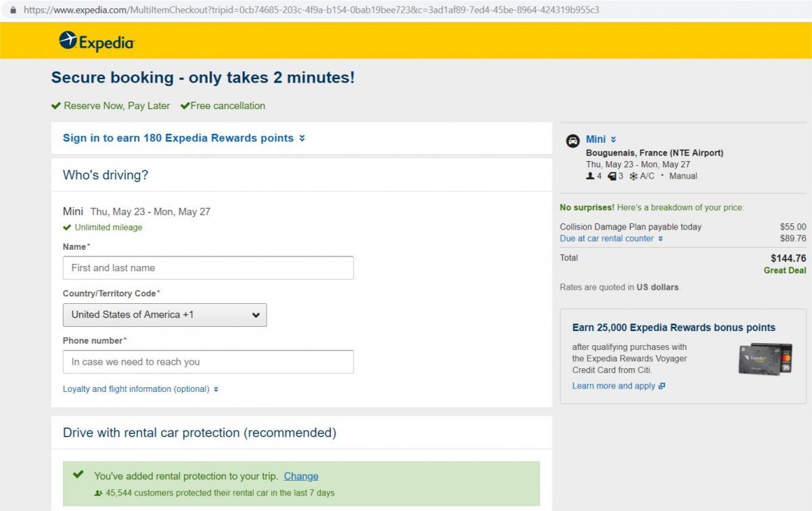812x511 pixels.
Task: Click the Reserve Now, Pay Later checkmark
Action: 56,106
